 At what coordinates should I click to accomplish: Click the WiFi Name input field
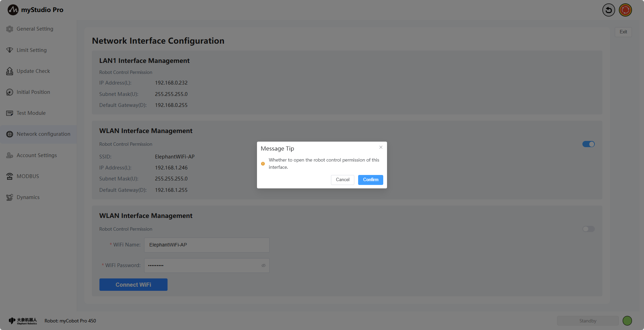(x=206, y=245)
